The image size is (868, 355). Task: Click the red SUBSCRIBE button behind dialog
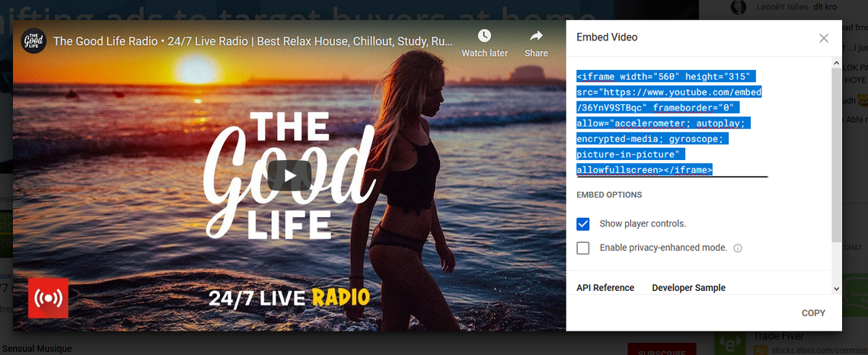[662, 350]
